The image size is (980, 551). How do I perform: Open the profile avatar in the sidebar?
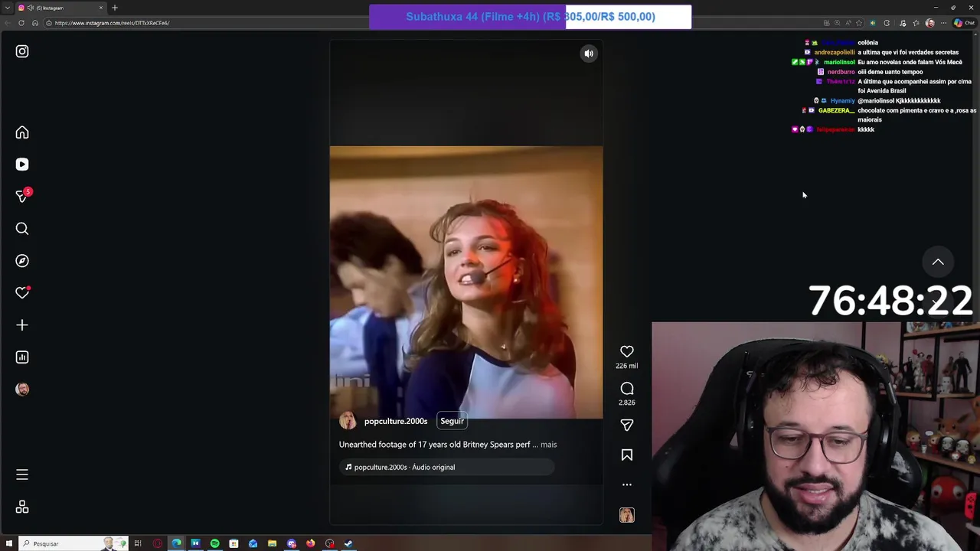22,390
